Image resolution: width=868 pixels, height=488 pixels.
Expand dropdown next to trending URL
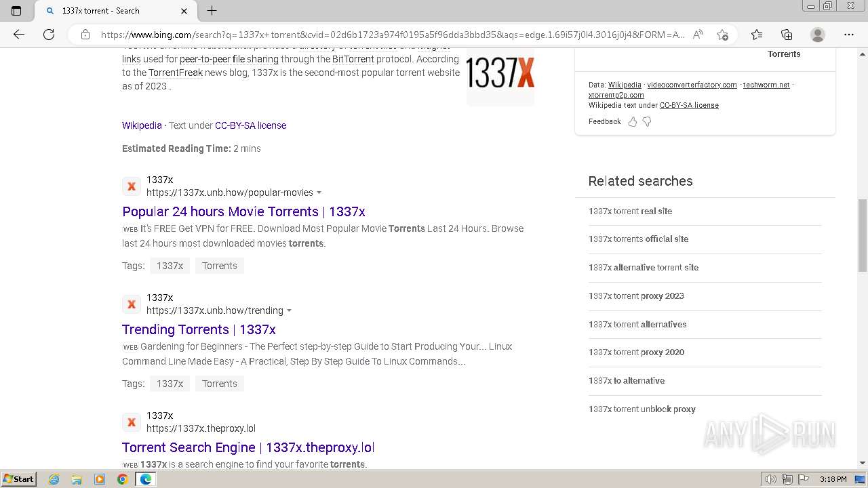coord(290,311)
